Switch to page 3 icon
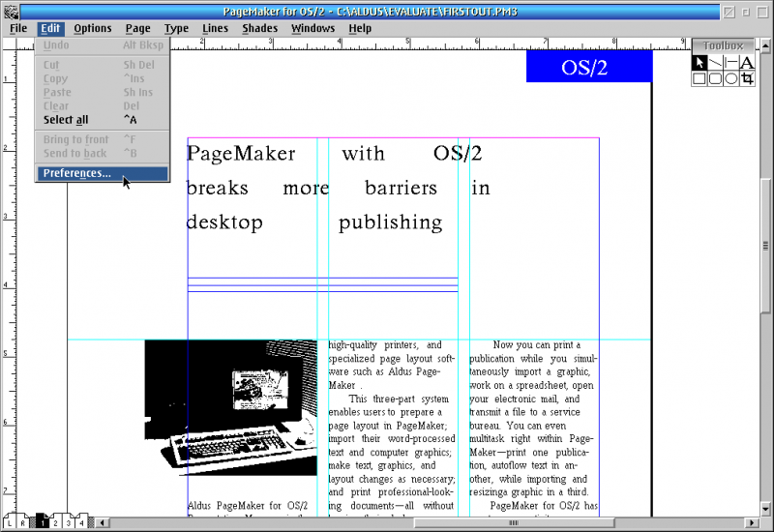 click(69, 522)
